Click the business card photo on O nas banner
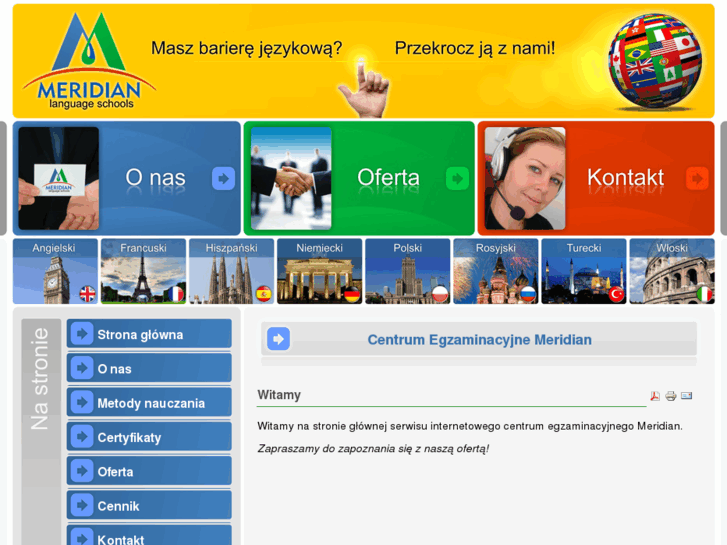Viewport: 727px width, 545px height. coord(58,179)
